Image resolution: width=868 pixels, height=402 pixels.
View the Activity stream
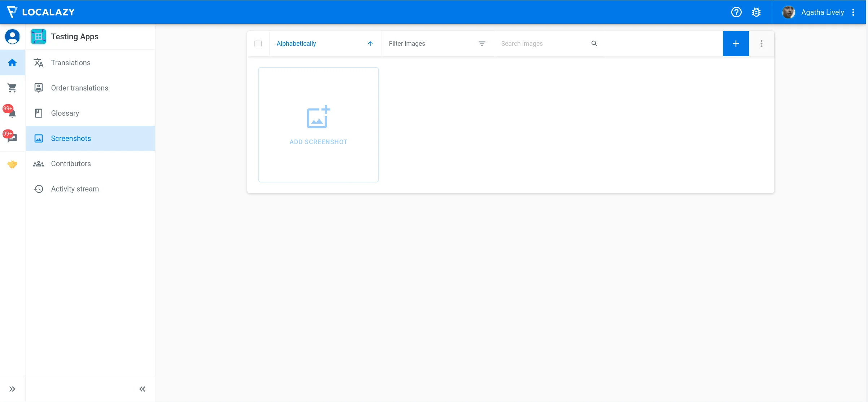(74, 189)
